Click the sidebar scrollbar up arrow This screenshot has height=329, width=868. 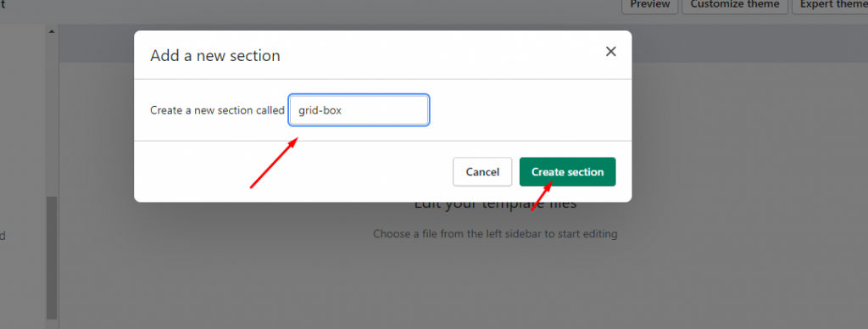[x=52, y=31]
